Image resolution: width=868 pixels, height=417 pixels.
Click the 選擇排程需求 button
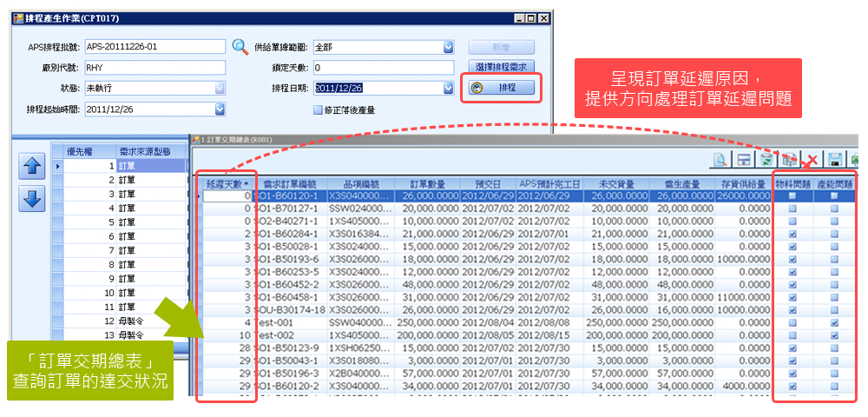[502, 67]
